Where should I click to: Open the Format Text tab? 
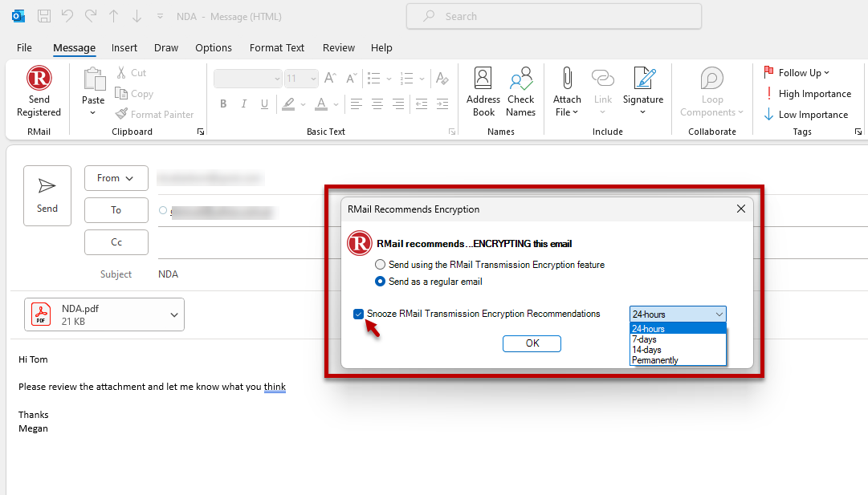click(276, 47)
